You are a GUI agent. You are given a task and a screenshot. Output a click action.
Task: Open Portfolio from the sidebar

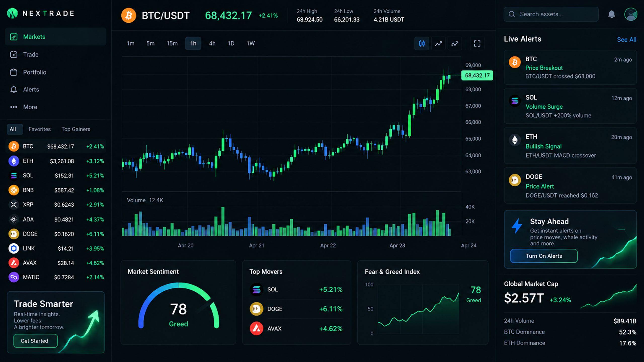point(56,72)
